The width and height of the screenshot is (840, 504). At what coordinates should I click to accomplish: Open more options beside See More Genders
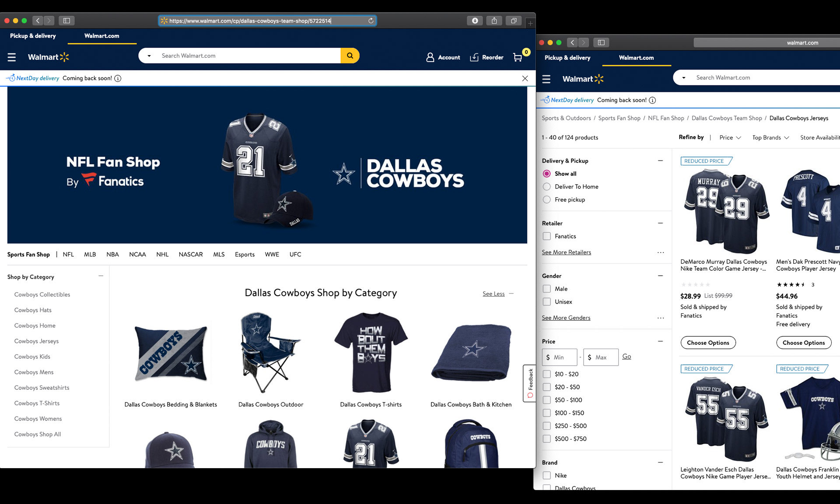pos(661,318)
